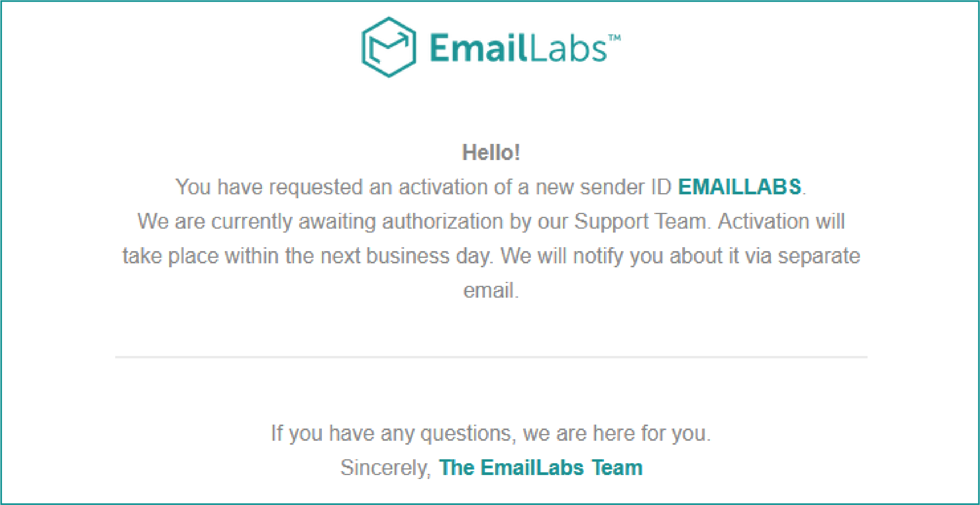Click the words "You have requested"

[269, 187]
